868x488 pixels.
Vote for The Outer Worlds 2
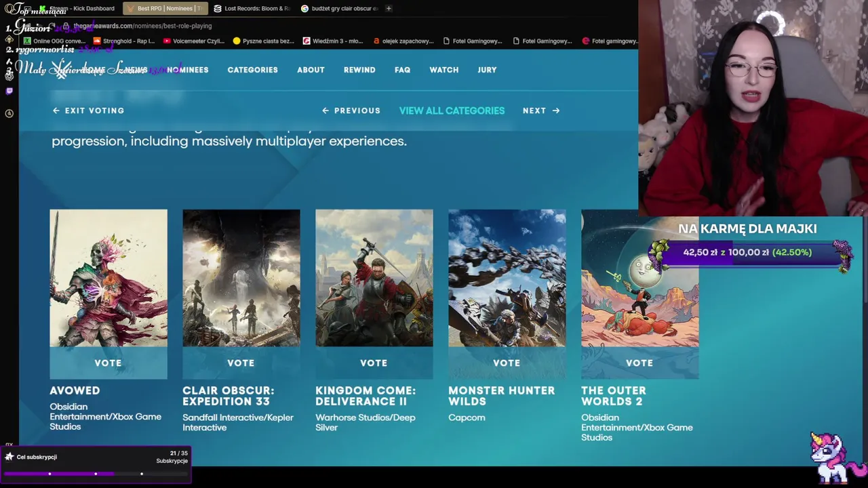[x=639, y=363]
